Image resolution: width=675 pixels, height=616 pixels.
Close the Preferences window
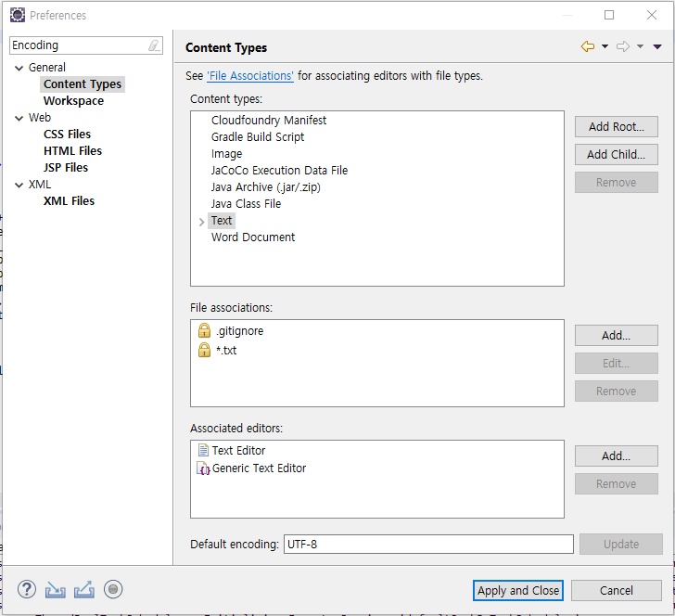coord(651,15)
